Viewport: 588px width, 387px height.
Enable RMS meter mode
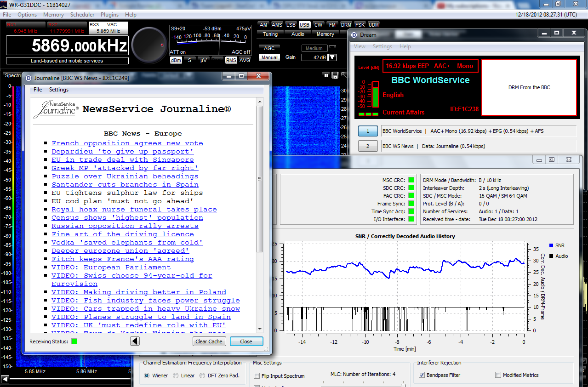pos(231,60)
